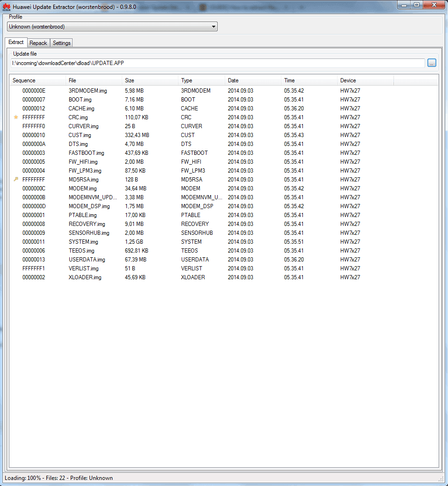Click the 67,39 MB size value
The height and width of the screenshot is (486, 448).
click(136, 260)
